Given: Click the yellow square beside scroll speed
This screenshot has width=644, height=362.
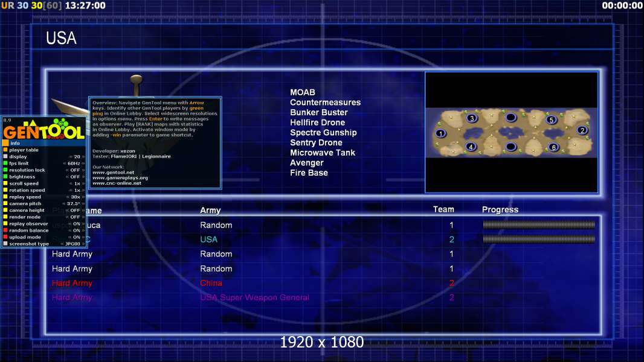Looking at the screenshot, I should coord(5,183).
